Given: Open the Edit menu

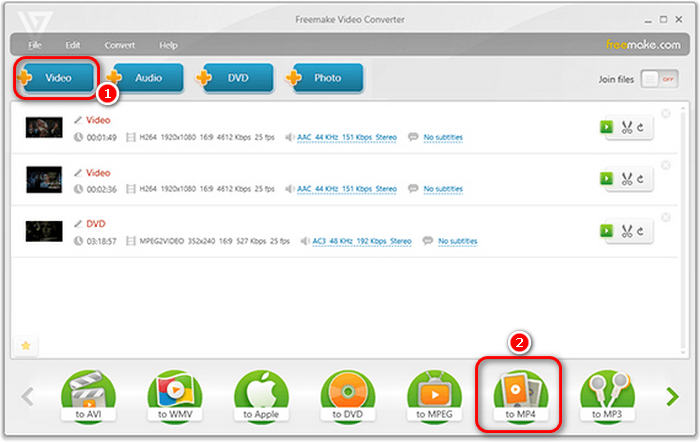Looking at the screenshot, I should pos(73,45).
